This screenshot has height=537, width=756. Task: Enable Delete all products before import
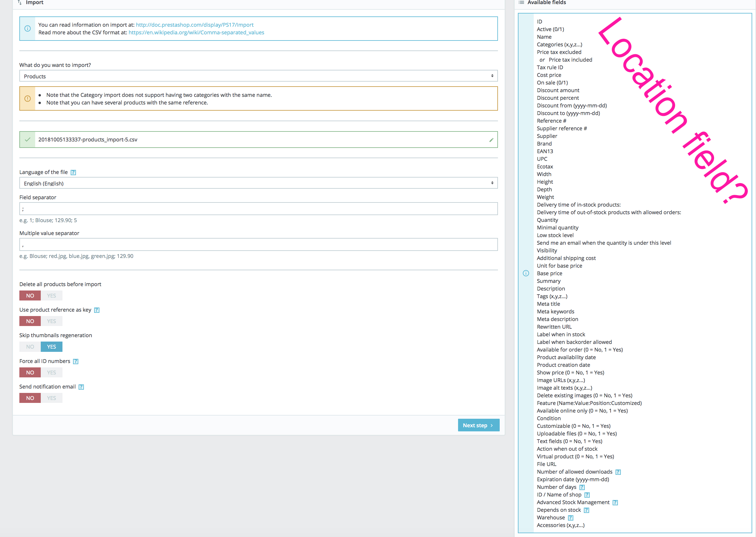(52, 295)
